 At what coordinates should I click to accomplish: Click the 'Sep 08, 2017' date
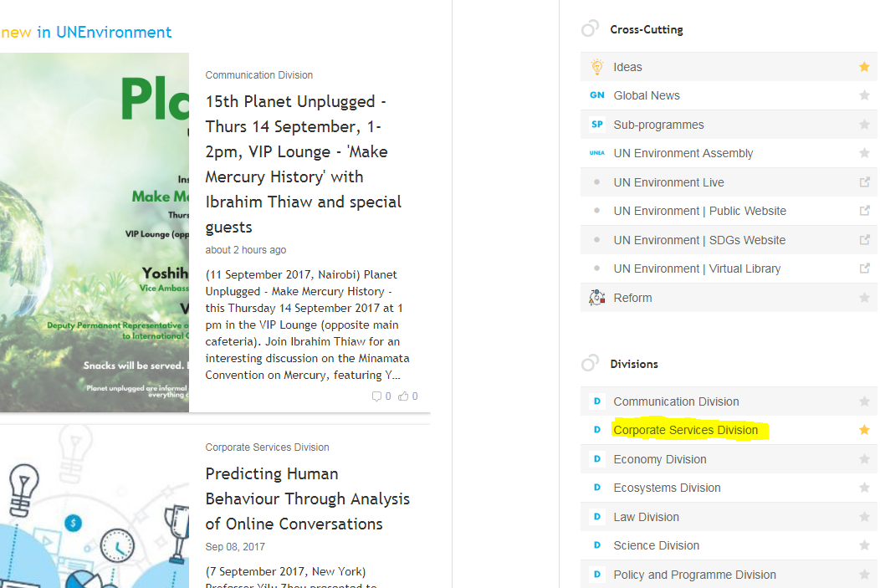pos(235,546)
